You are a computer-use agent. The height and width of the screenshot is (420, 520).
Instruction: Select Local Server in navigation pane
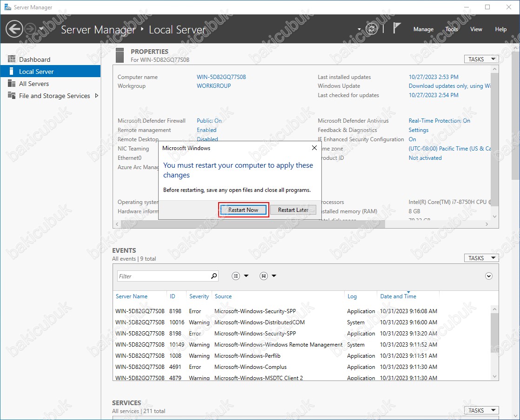point(50,71)
